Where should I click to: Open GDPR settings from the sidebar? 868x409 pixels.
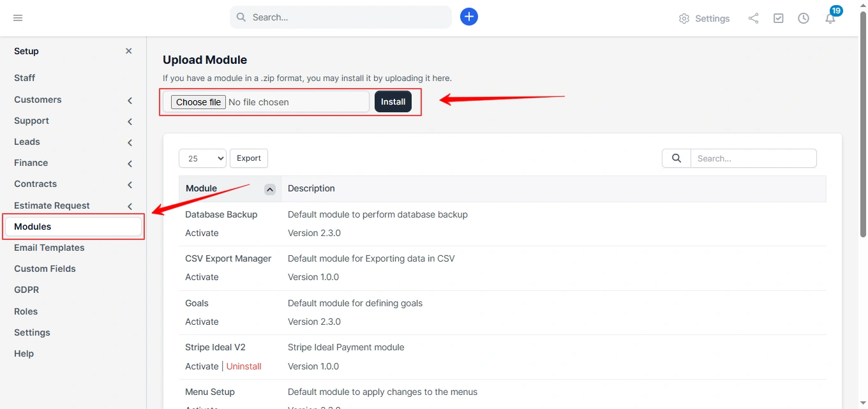coord(26,290)
